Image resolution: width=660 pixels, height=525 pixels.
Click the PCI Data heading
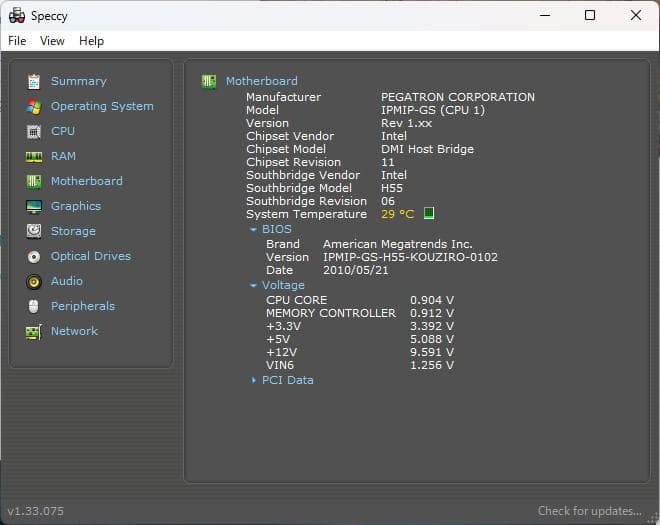[x=287, y=380]
